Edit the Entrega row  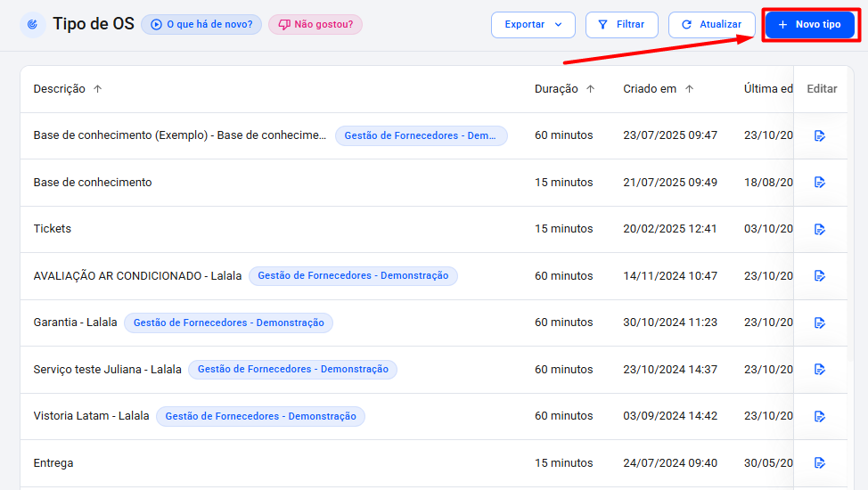820,463
